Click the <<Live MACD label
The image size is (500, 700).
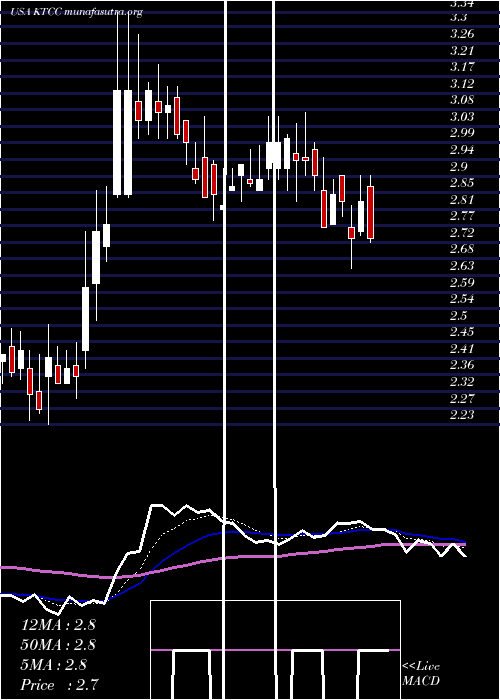click(x=421, y=673)
